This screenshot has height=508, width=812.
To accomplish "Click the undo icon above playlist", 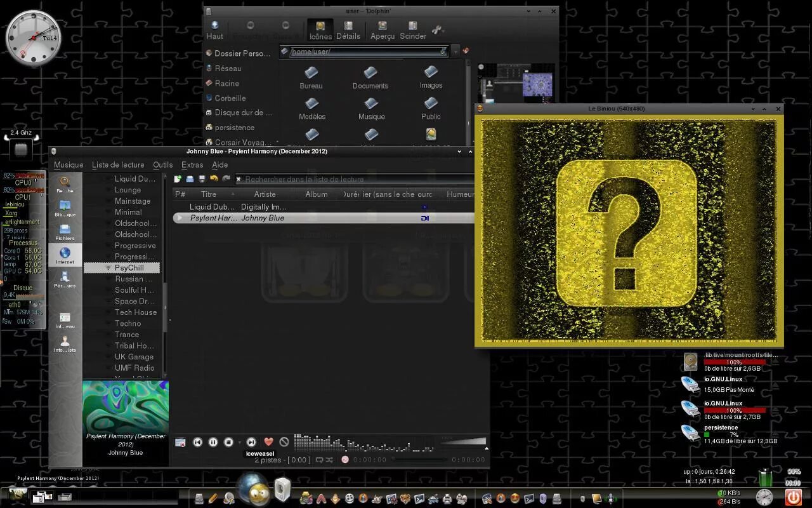I will (214, 179).
